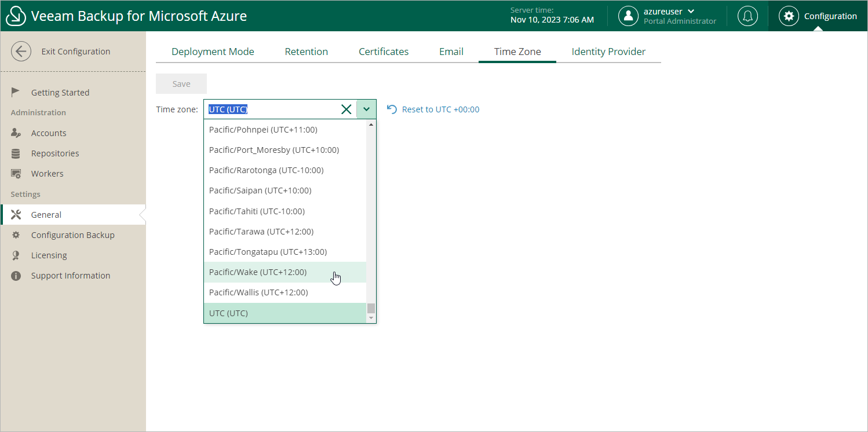Screen dimensions: 868x432
Task: Select Pacific/Wallis (UTC+12:00)
Action: (285, 292)
